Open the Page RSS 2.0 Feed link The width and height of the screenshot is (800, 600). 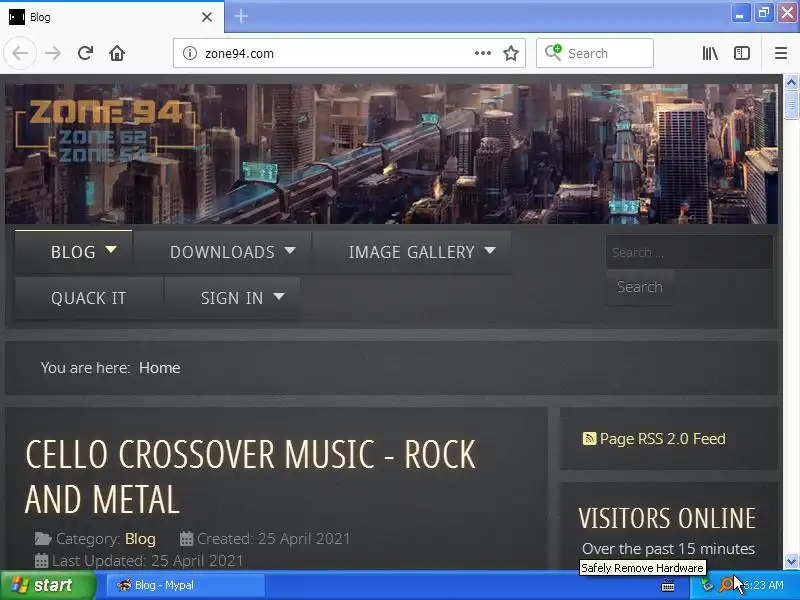(662, 439)
